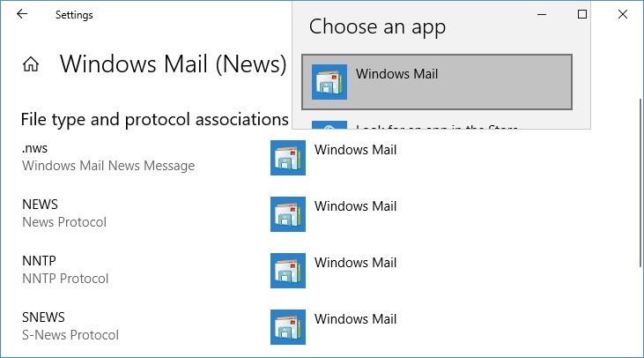
Task: Click the Windows Mail icon for NNTP protocol
Action: (288, 271)
